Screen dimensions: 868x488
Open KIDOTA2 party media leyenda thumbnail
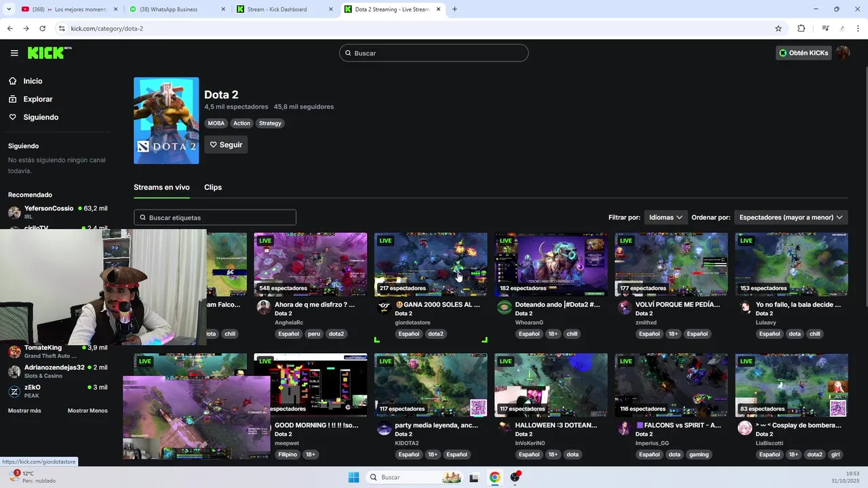point(431,385)
